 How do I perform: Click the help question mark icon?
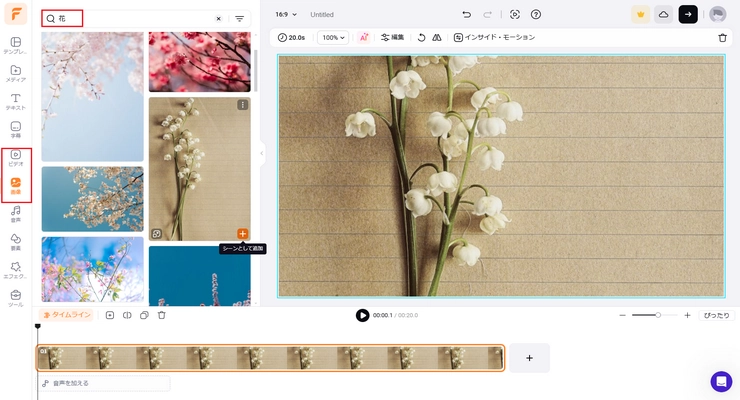point(536,15)
